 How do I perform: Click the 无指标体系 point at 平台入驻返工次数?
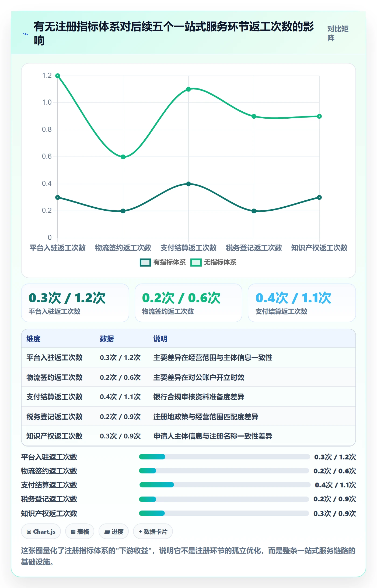point(58,76)
